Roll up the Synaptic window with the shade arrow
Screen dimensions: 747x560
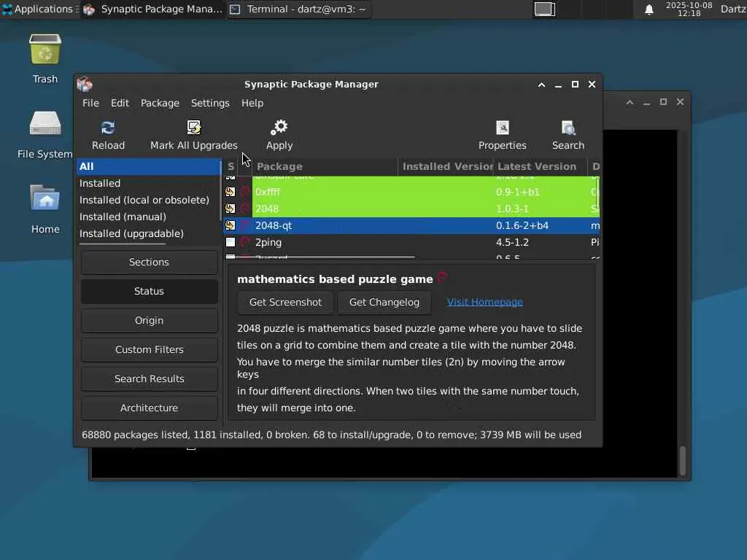(x=541, y=85)
